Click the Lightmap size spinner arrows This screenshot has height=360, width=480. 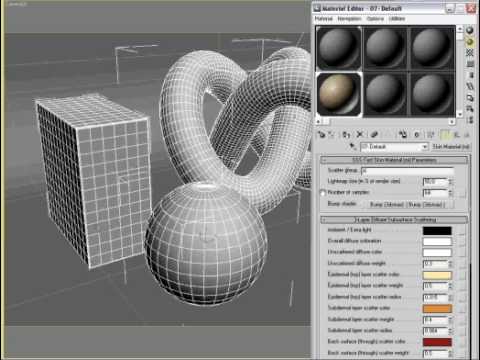(451, 182)
